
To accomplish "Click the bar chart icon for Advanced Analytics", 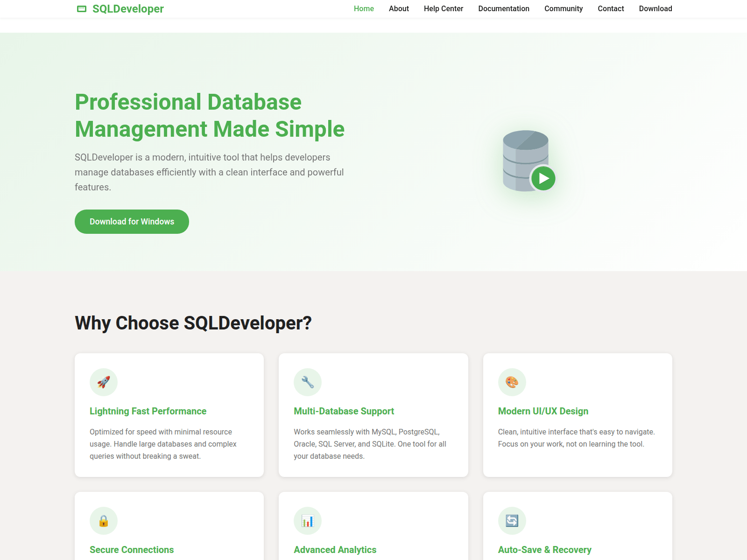I will [x=308, y=521].
